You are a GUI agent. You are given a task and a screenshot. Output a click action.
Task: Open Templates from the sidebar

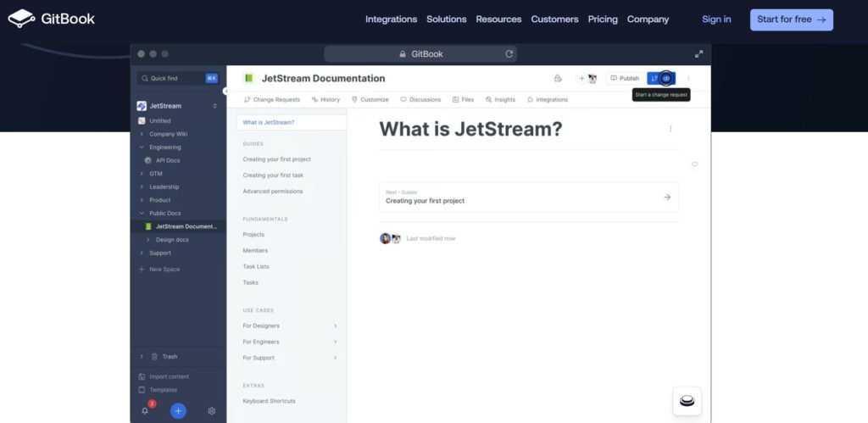click(x=157, y=390)
